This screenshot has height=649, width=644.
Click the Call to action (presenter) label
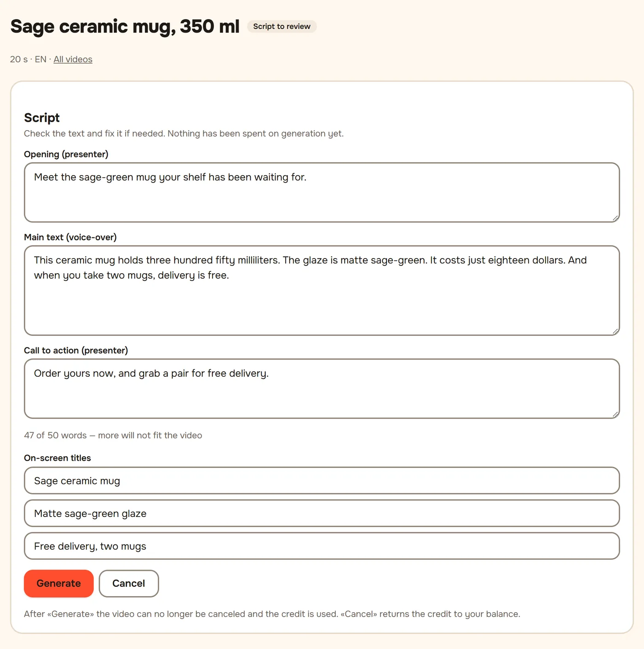pyautogui.click(x=76, y=350)
